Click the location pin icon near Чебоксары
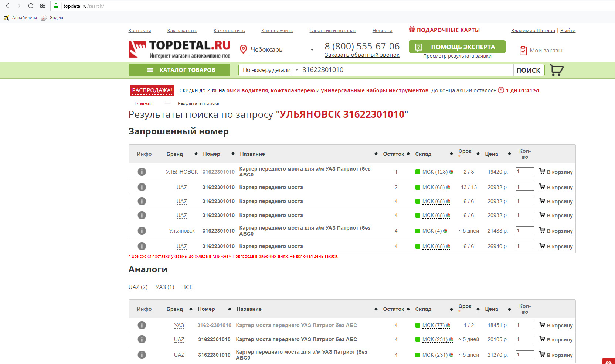Image resolution: width=615 pixels, height=364 pixels. point(243,49)
